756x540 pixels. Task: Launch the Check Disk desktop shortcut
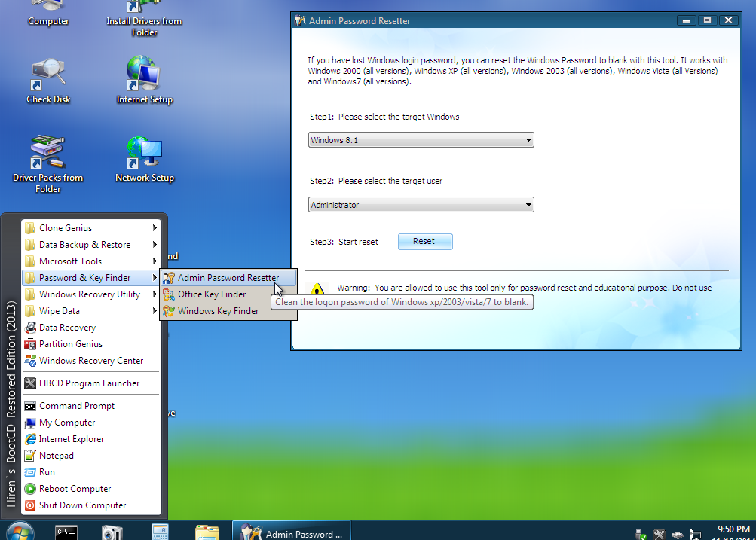47,81
